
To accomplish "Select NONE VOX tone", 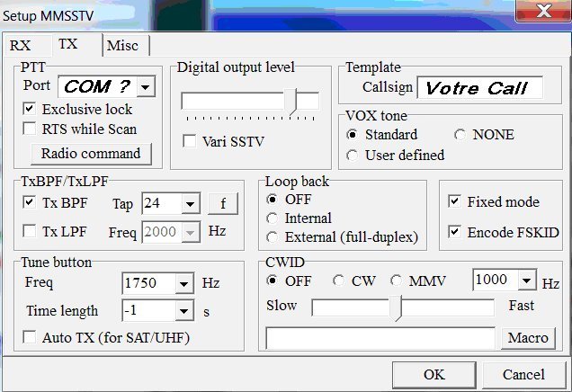I will coord(460,135).
